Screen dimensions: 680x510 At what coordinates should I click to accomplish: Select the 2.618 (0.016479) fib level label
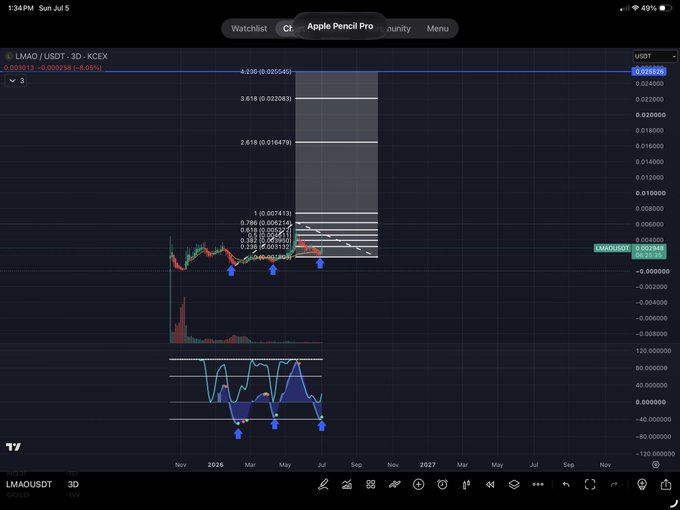266,142
